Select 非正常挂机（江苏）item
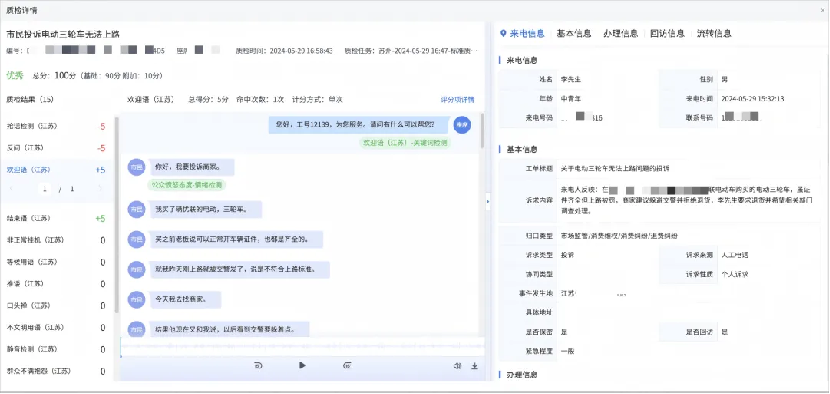The image size is (830, 394). (x=56, y=240)
